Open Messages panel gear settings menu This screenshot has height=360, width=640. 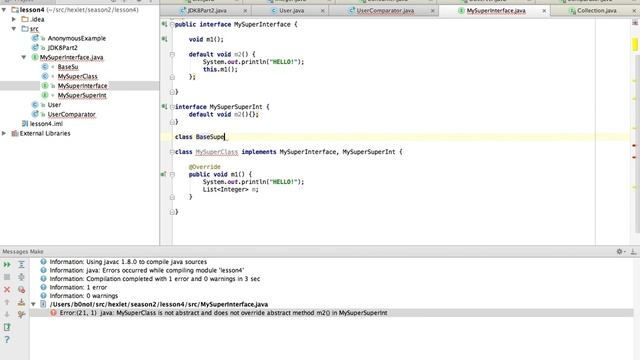coord(620,251)
